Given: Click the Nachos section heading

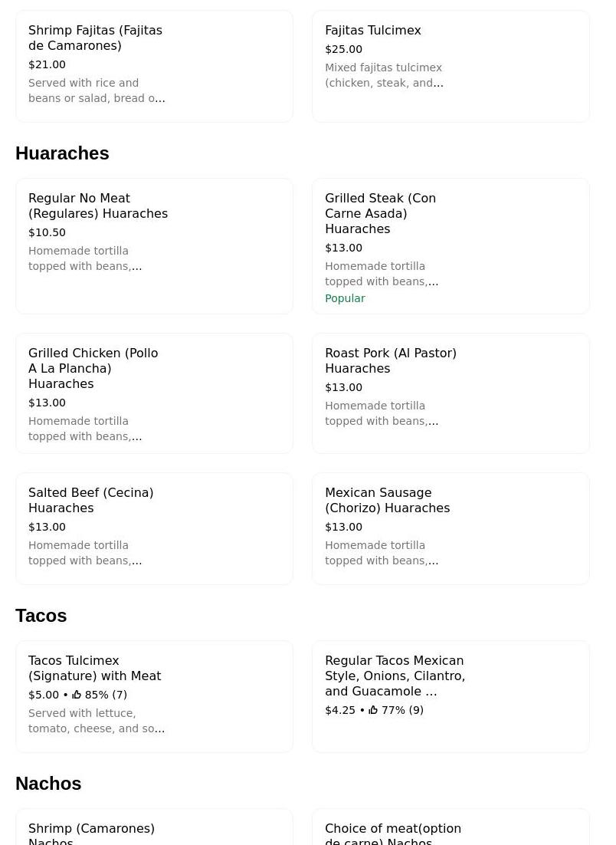Looking at the screenshot, I should (x=48, y=784).
